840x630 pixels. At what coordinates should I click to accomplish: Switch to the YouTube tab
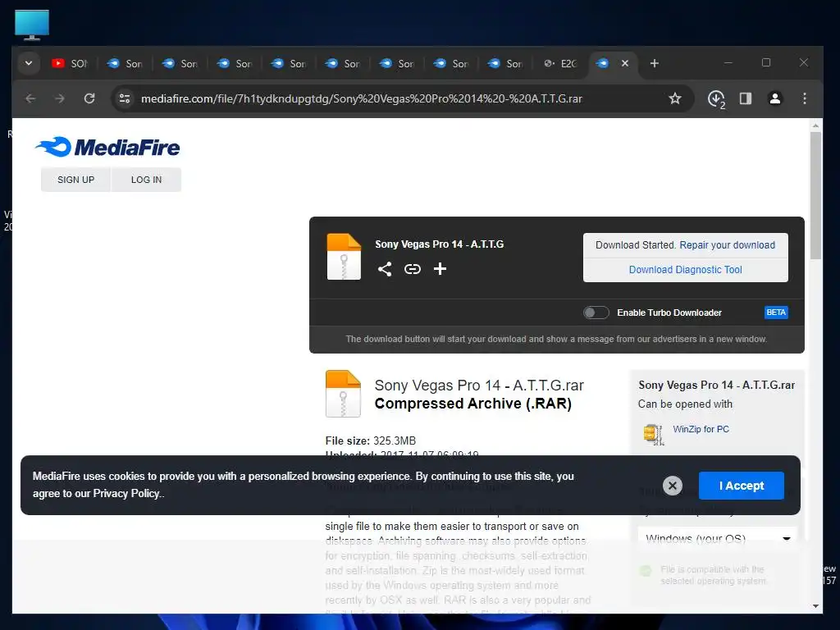tap(70, 63)
